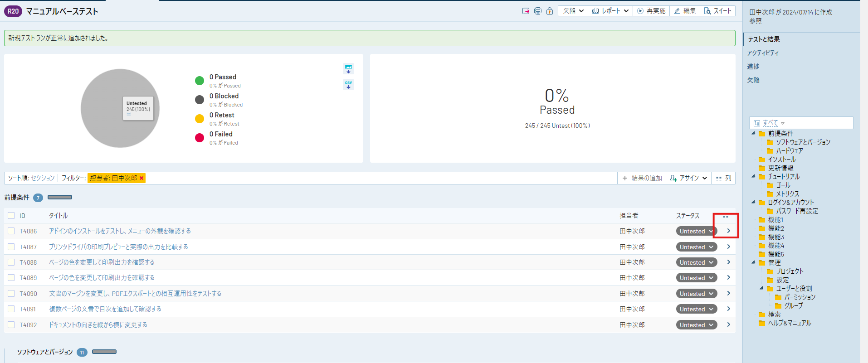Click the gray Untested pie chart
Viewport: 868px width, 363px height.
coord(120,108)
